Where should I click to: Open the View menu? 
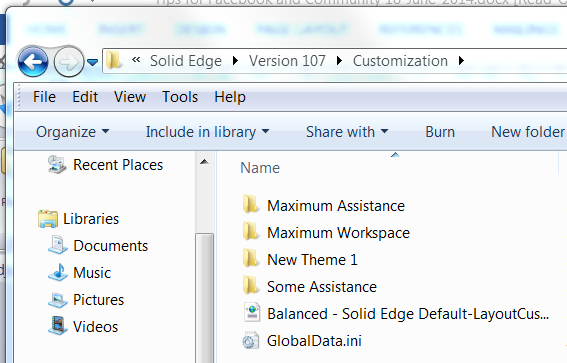coord(130,97)
